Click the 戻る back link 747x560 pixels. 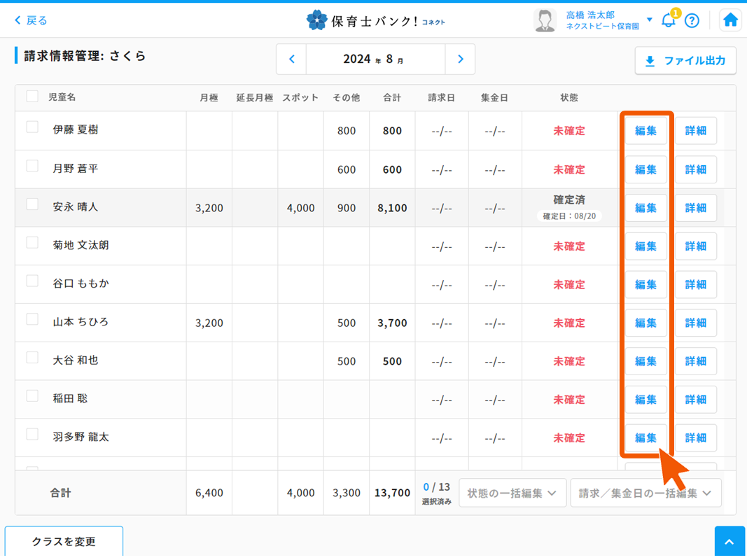pos(31,20)
